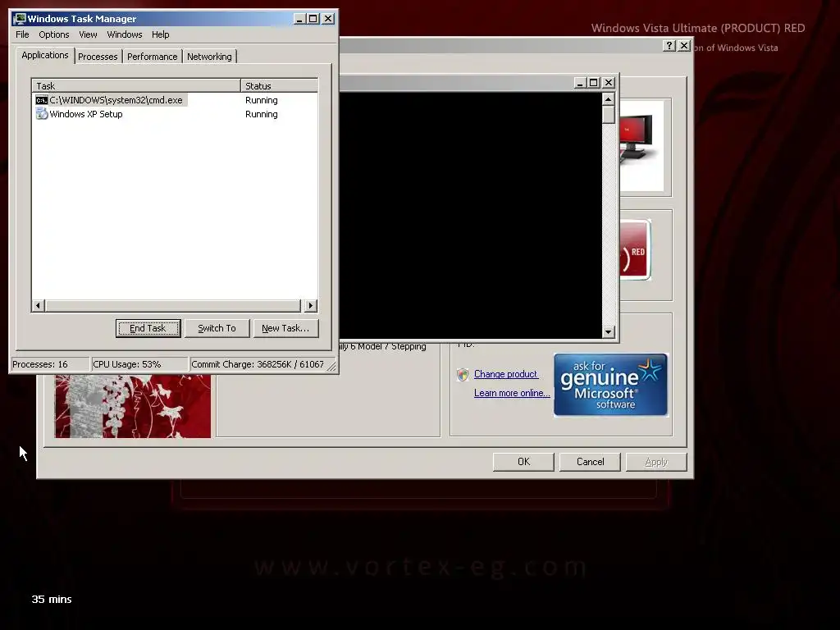Close the Task Manager window
This screenshot has height=630, width=840.
pos(328,19)
